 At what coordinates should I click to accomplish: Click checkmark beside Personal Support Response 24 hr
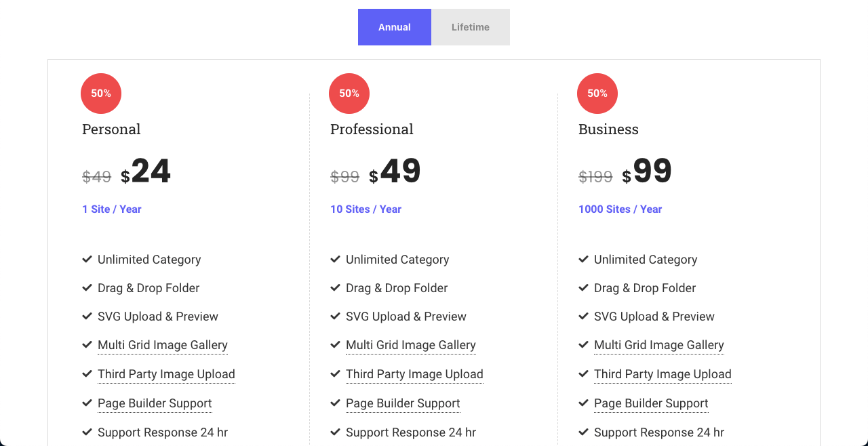click(87, 432)
